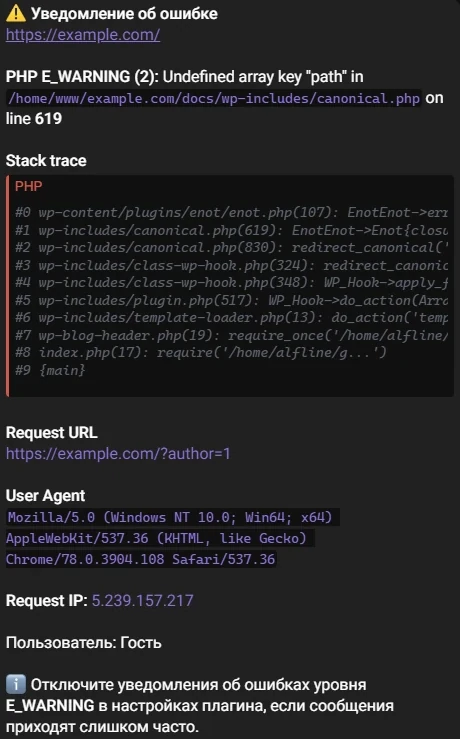Click stack trace line #2 canonical.php(830)
The image size is (460, 739).
[x=232, y=247]
